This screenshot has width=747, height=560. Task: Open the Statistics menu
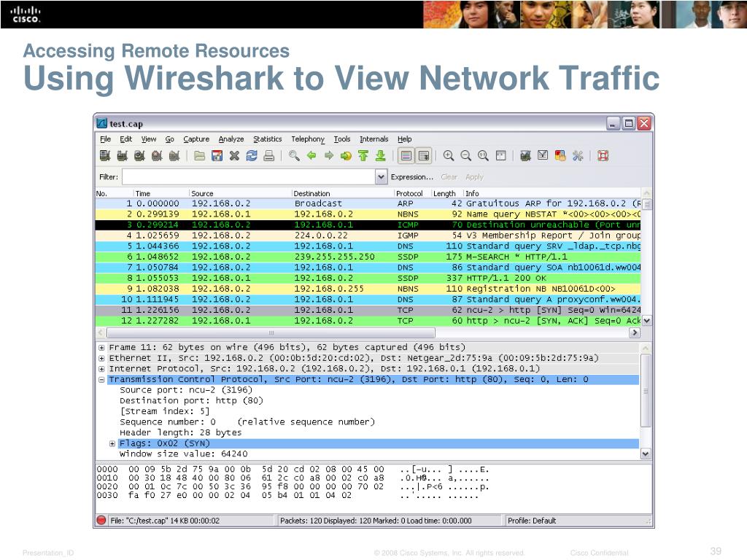tap(267, 139)
